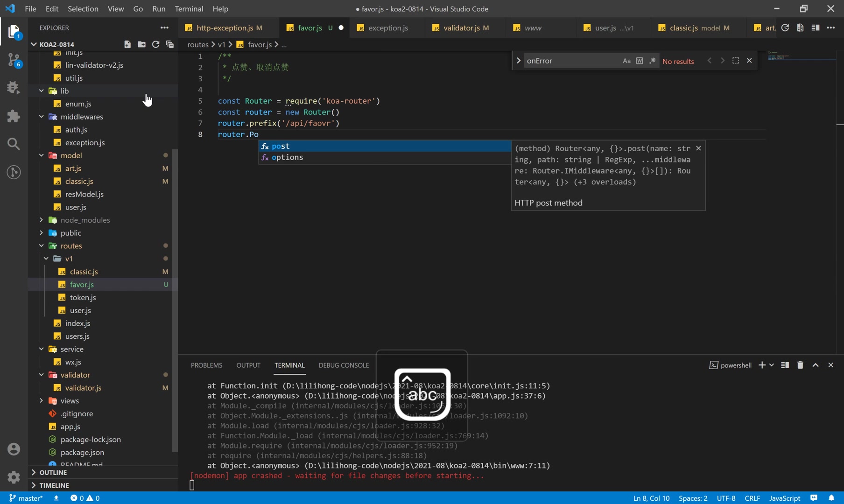
Task: Click the compare/open preview icon in editor toolbar
Action: point(800,28)
